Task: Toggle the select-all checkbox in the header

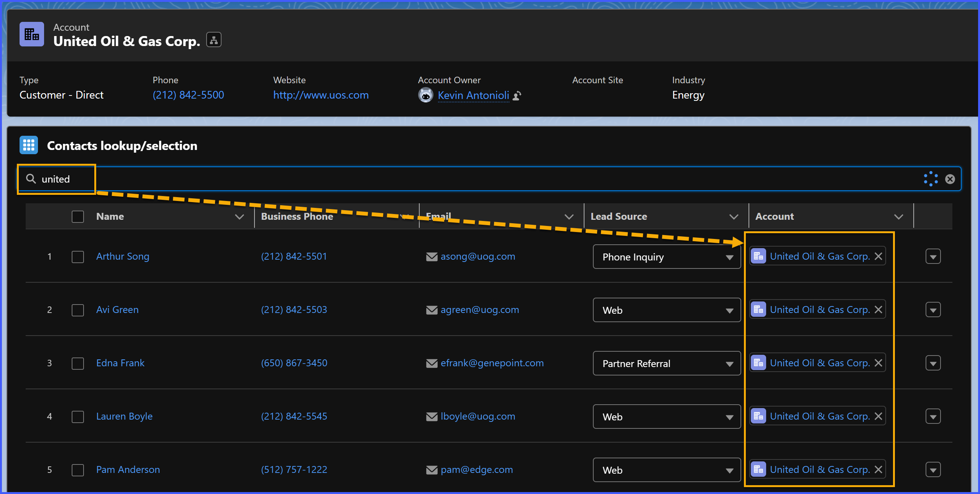Action: (x=78, y=217)
